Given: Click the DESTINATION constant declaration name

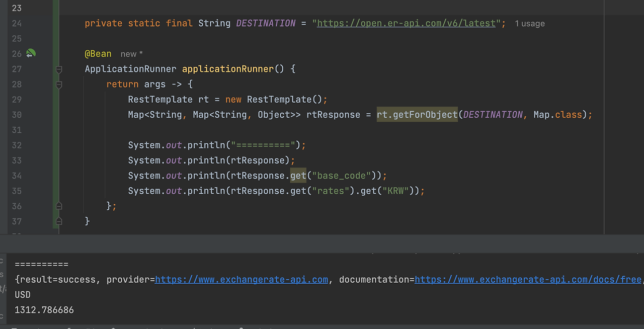Looking at the screenshot, I should click(x=266, y=23).
